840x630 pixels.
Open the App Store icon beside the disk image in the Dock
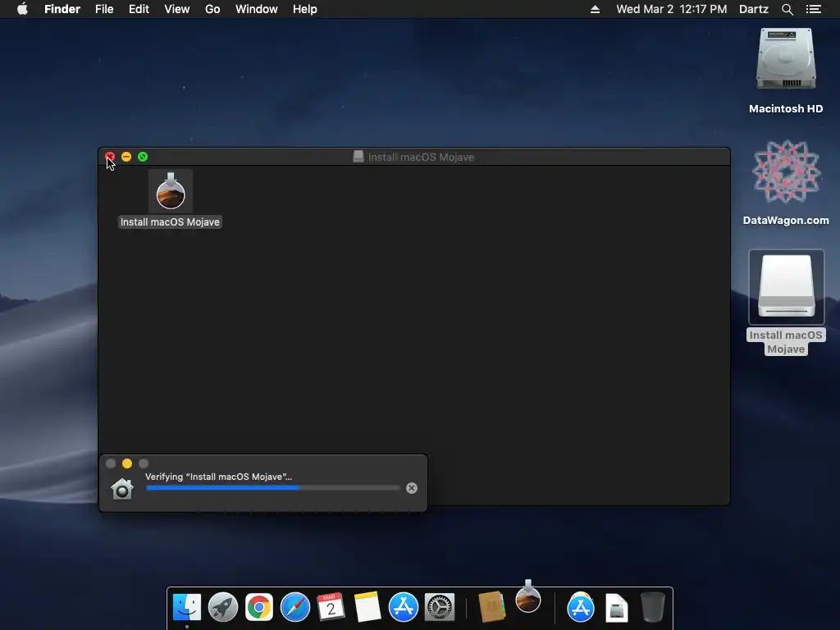click(x=581, y=607)
